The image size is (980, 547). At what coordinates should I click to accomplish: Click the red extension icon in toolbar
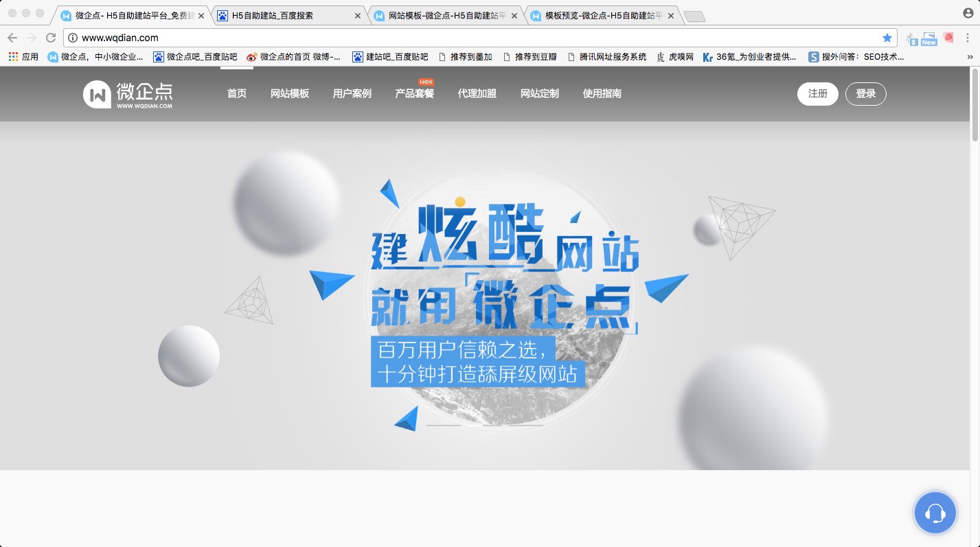click(x=948, y=38)
